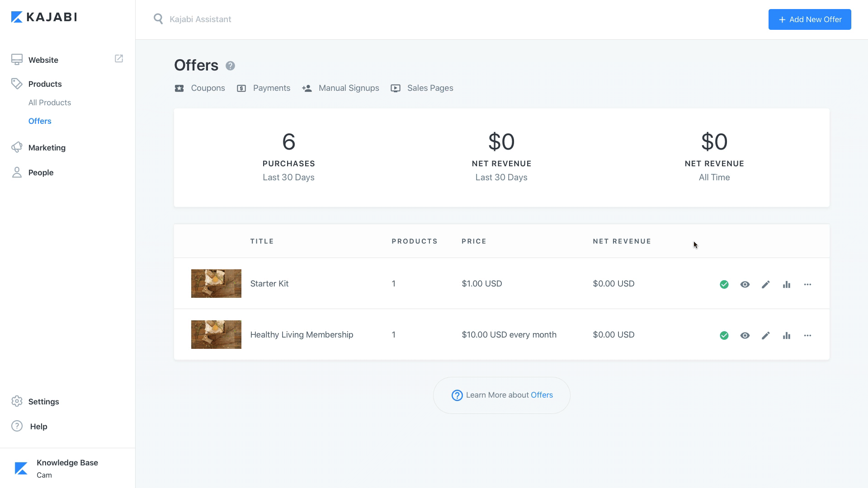The height and width of the screenshot is (488, 868).
Task: Click the eye preview icon for Starter Kit
Action: [x=745, y=284]
